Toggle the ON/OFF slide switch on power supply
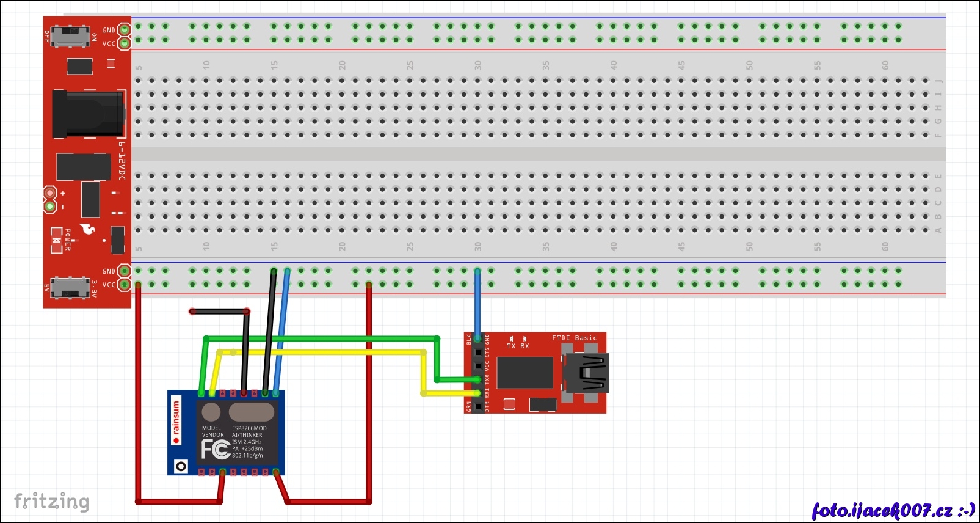 [70, 35]
